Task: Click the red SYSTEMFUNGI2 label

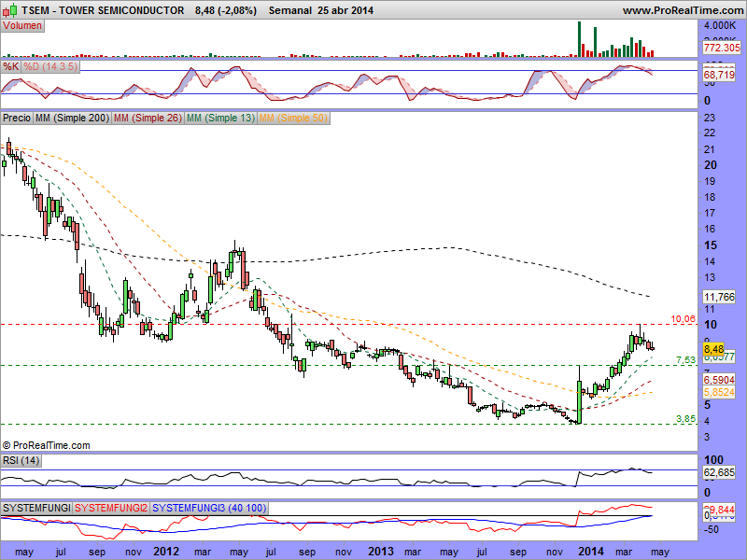Action: coord(110,507)
